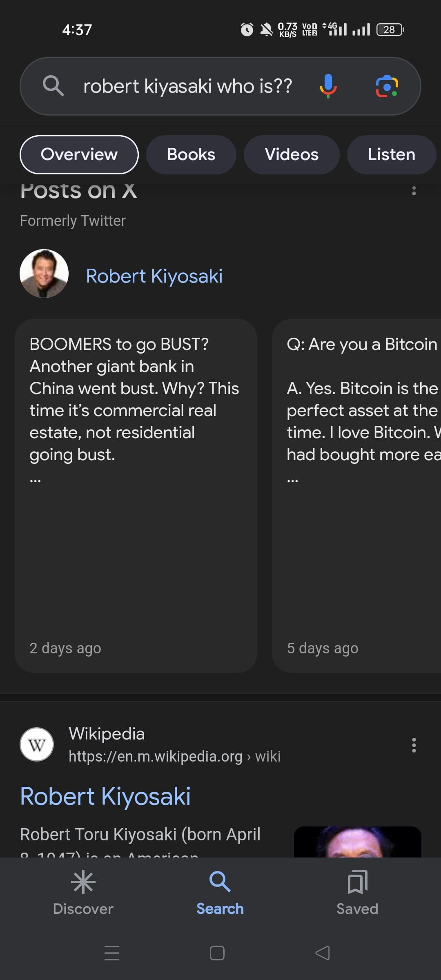Image resolution: width=441 pixels, height=980 pixels.
Task: Tap the magnifying glass search icon
Action: [x=53, y=86]
